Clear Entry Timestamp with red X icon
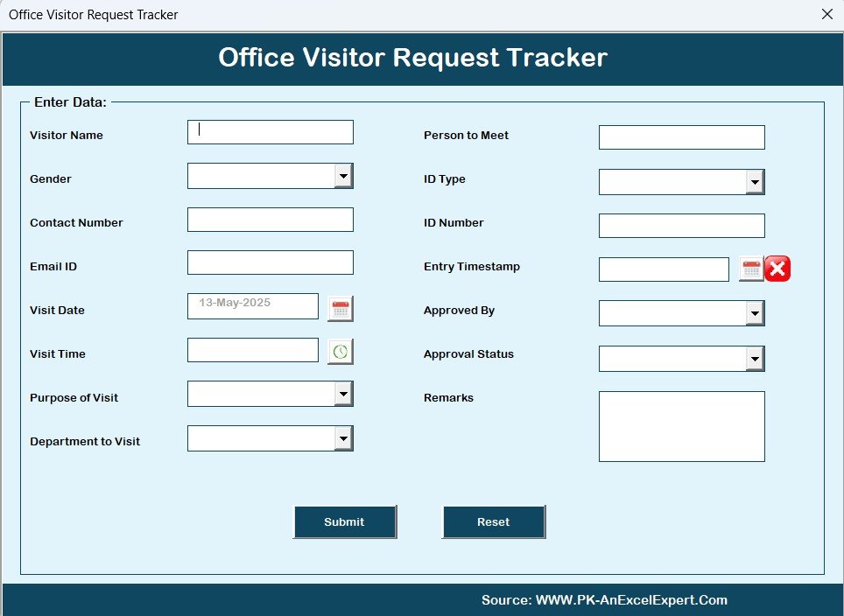The height and width of the screenshot is (616, 844). pyautogui.click(x=777, y=269)
